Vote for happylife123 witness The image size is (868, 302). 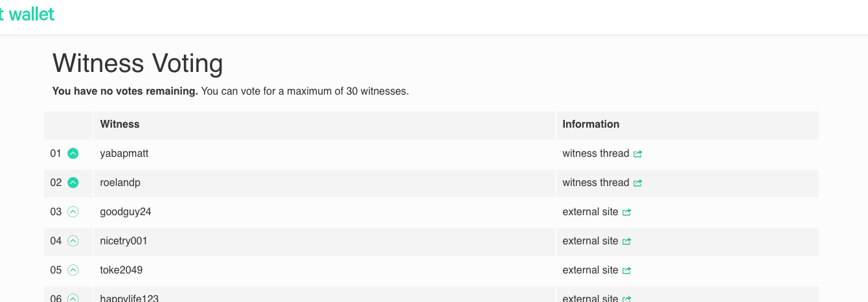[x=73, y=298]
